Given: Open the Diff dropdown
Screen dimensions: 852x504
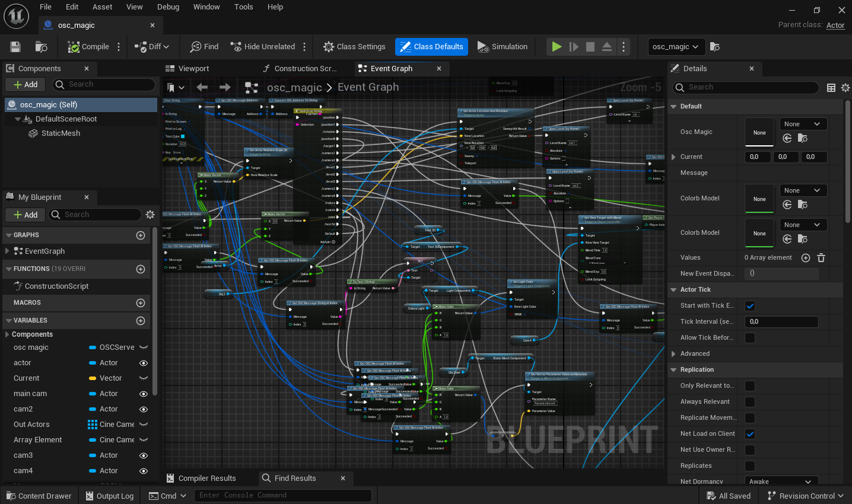Looking at the screenshot, I should [x=152, y=47].
